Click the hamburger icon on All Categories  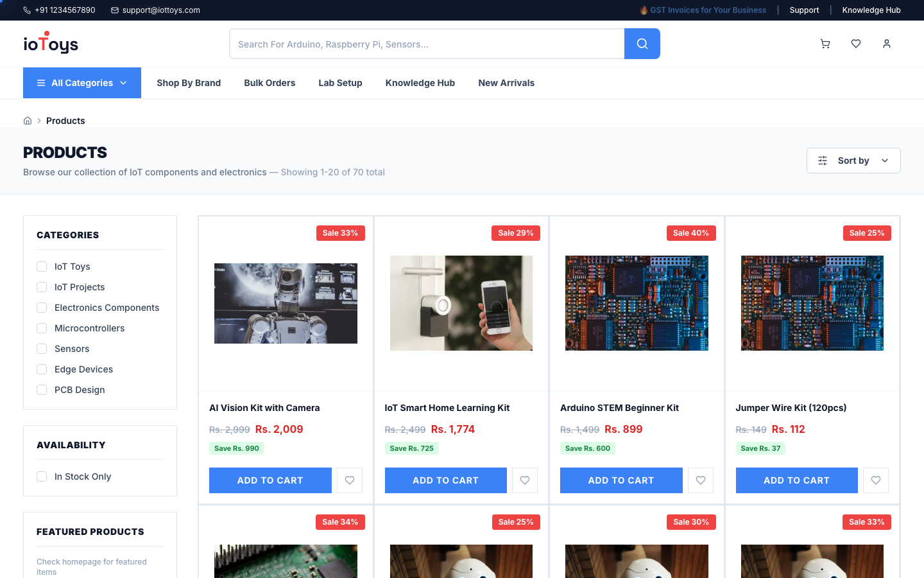41,83
